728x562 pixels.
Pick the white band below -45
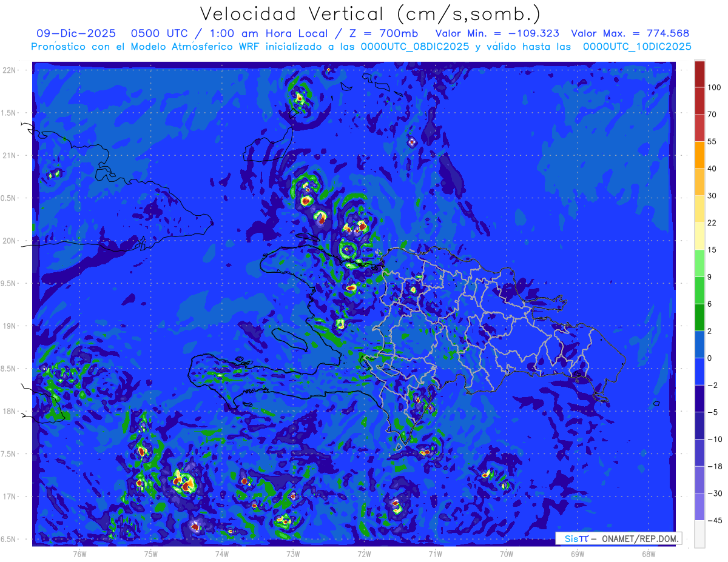coord(699,534)
